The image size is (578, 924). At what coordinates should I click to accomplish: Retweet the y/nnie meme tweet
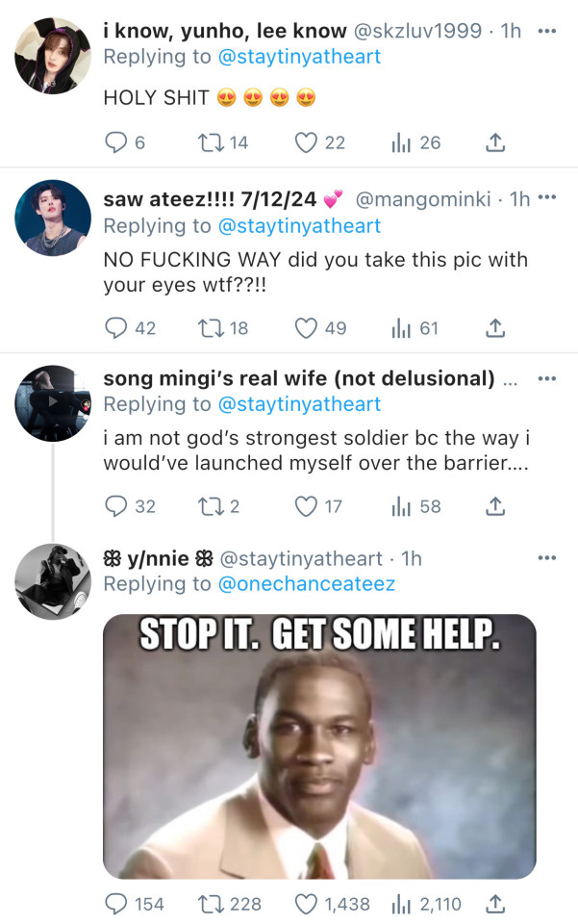click(x=208, y=904)
